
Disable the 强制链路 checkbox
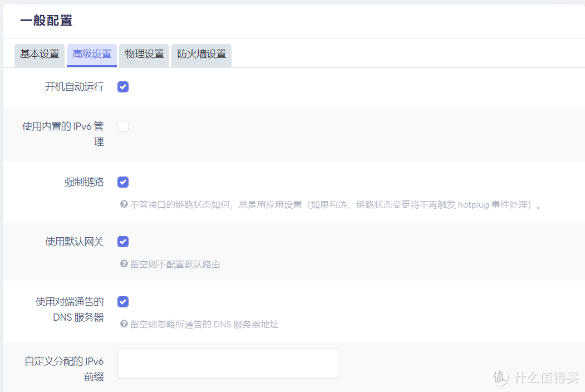[x=122, y=182]
